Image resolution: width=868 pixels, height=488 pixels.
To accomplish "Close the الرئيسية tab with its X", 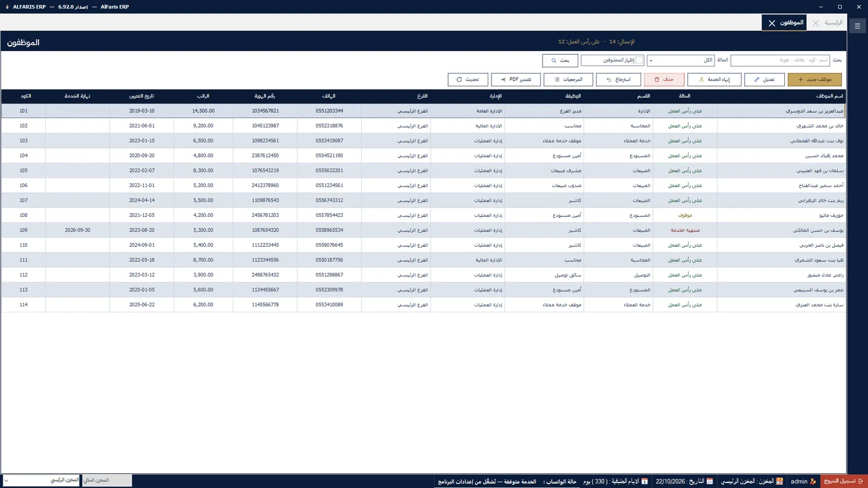I will [x=816, y=23].
